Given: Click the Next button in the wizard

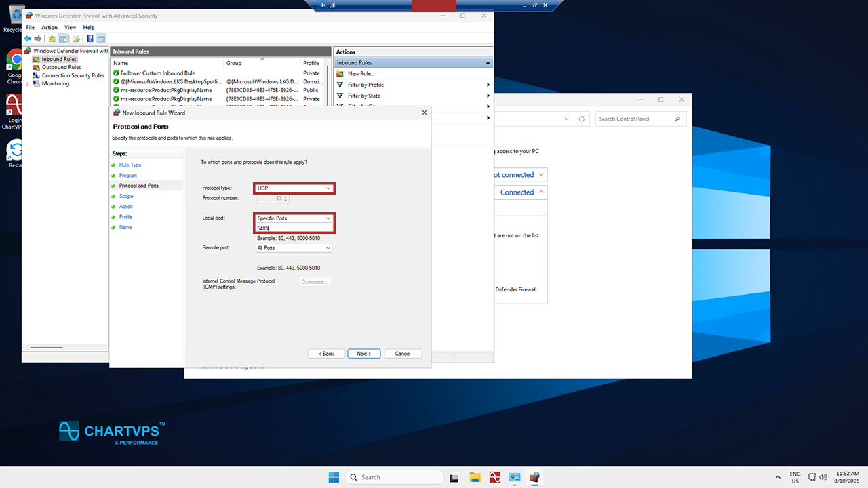Looking at the screenshot, I should (x=363, y=354).
